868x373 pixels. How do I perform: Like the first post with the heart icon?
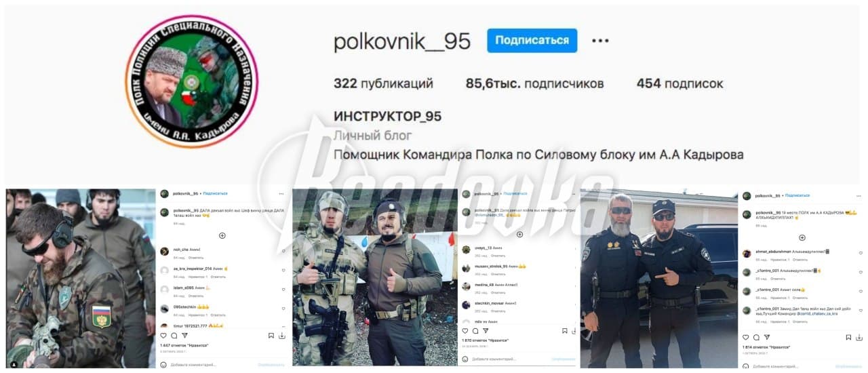point(163,335)
